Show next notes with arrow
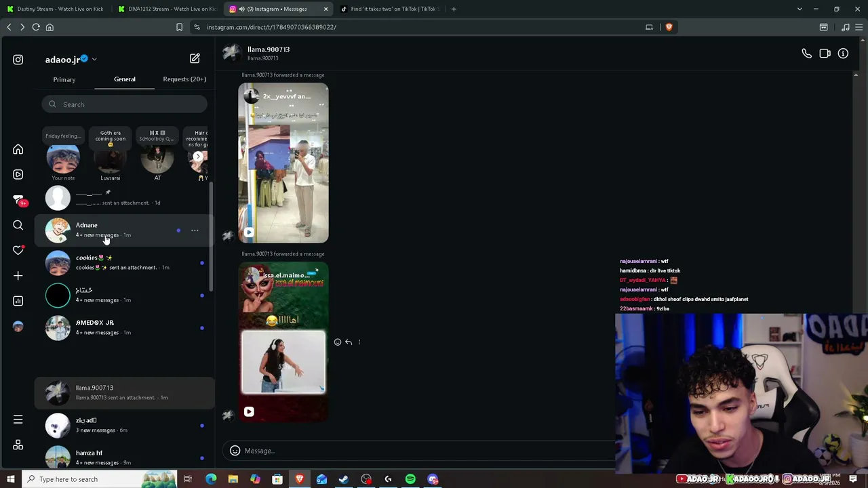The image size is (868, 488). 198,157
